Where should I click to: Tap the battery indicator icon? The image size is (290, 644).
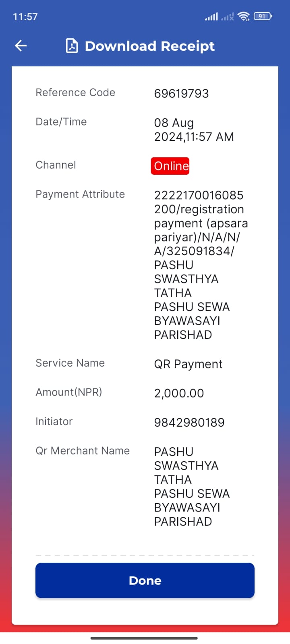click(x=263, y=17)
